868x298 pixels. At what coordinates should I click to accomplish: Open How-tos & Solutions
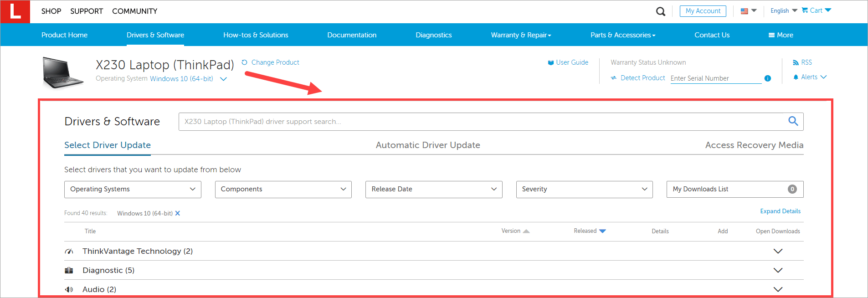tap(256, 35)
